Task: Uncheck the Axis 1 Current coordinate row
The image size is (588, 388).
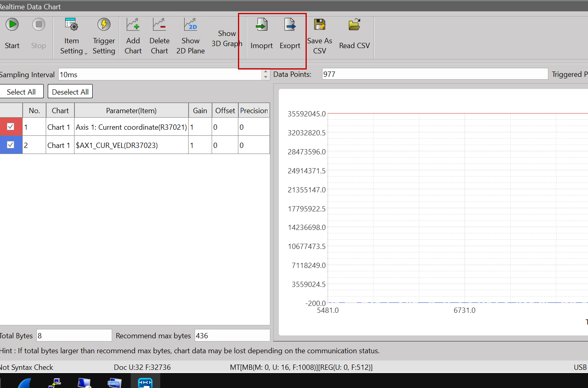Action: click(11, 127)
